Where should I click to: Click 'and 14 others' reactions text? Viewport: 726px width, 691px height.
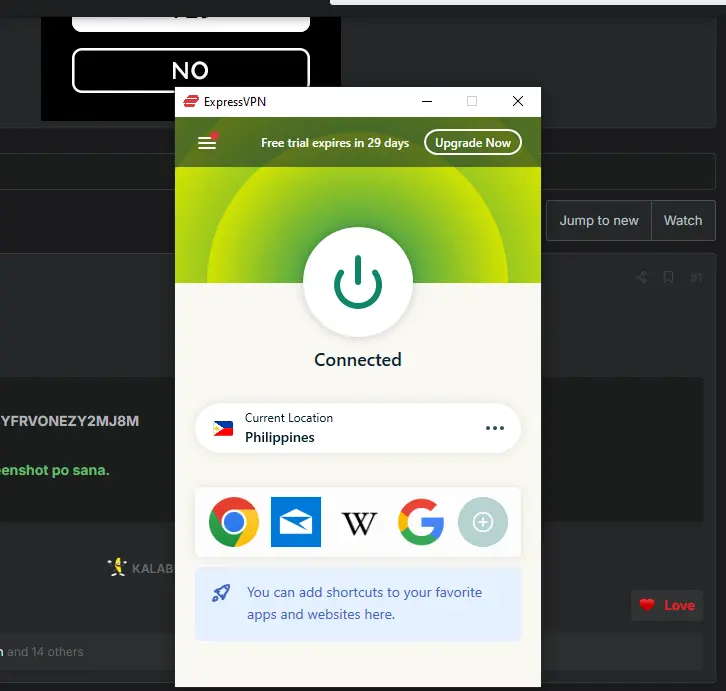pyautogui.click(x=45, y=652)
